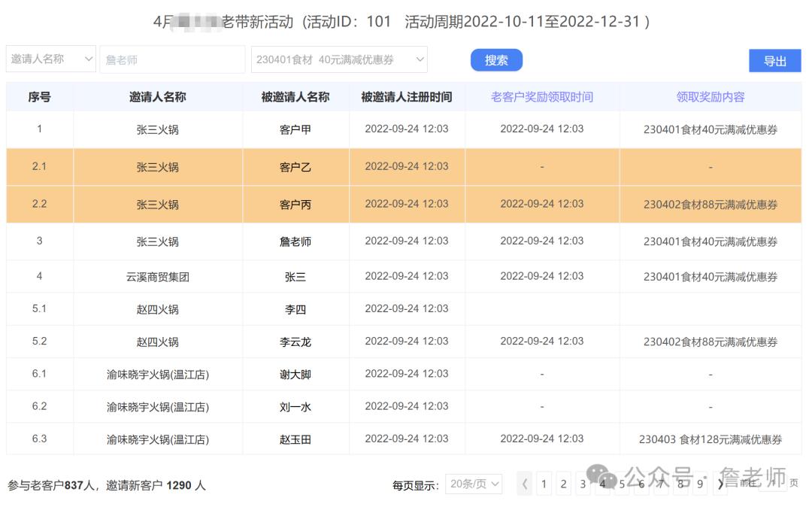Select page 5 in pagination
Image resolution: width=812 pixels, height=510 pixels.
click(622, 484)
